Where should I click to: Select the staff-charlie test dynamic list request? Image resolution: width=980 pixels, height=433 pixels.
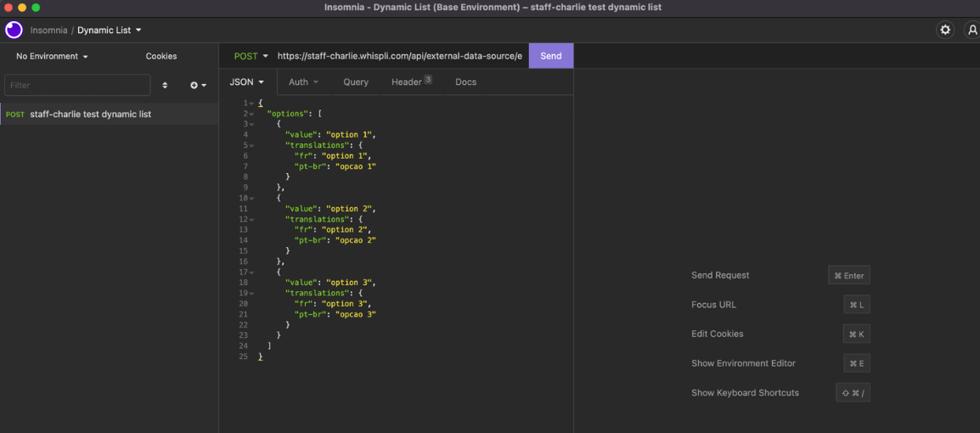(110, 115)
